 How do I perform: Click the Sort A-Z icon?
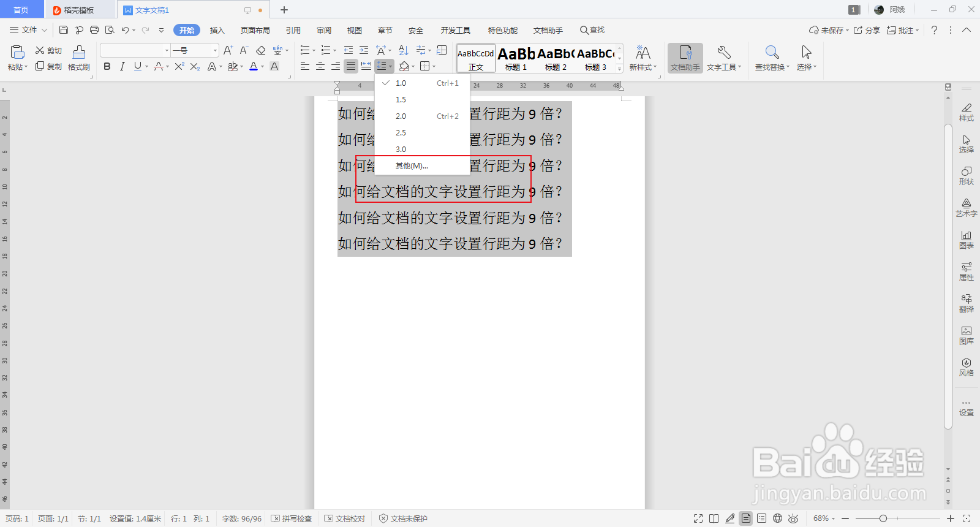click(x=403, y=50)
